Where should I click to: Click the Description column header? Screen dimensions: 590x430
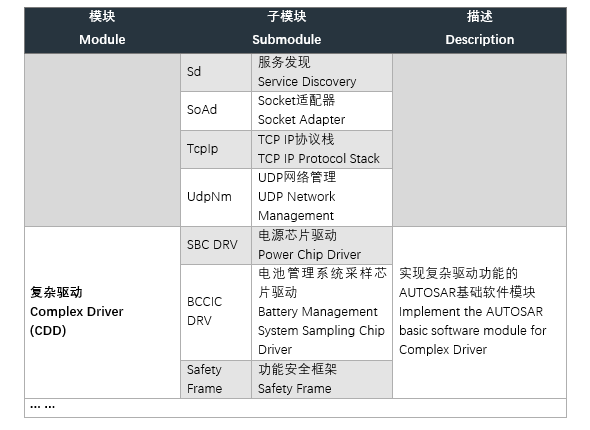[x=479, y=30]
